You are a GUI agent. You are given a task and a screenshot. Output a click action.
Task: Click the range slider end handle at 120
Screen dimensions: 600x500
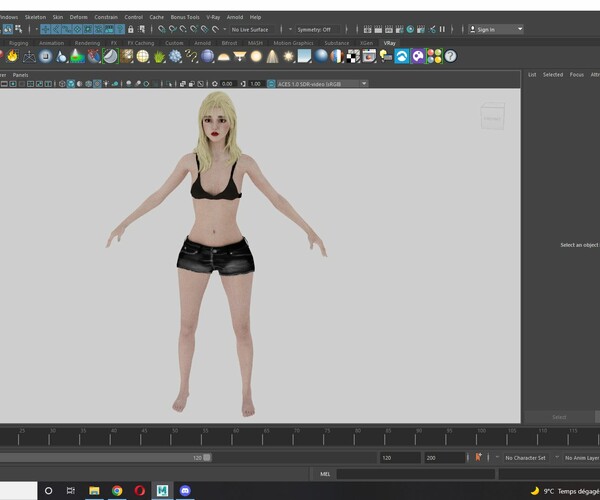[207, 458]
